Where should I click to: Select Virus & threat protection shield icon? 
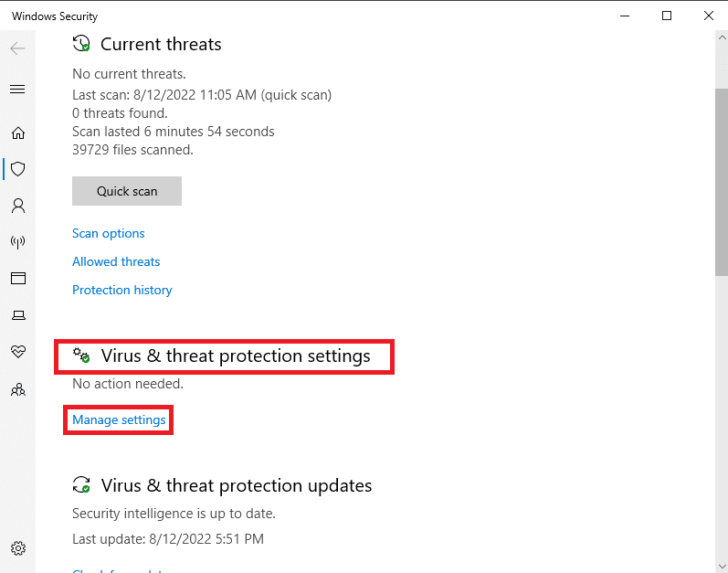coord(18,169)
